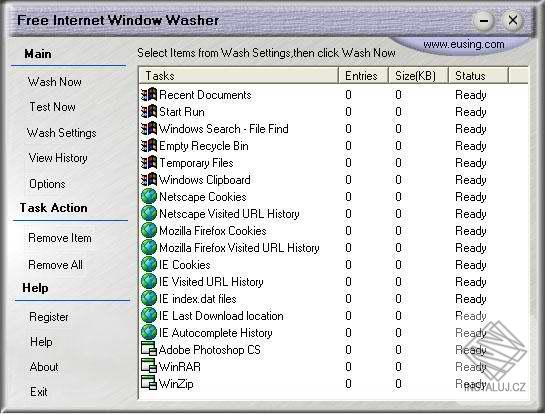Select the Netscape Cookies task text
545x414 pixels.
[203, 197]
